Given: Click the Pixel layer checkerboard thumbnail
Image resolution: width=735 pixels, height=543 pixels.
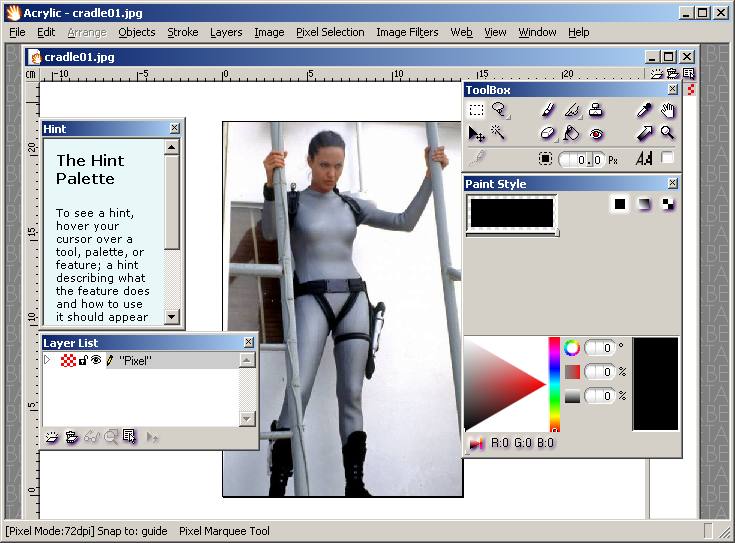Looking at the screenshot, I should tap(68, 360).
